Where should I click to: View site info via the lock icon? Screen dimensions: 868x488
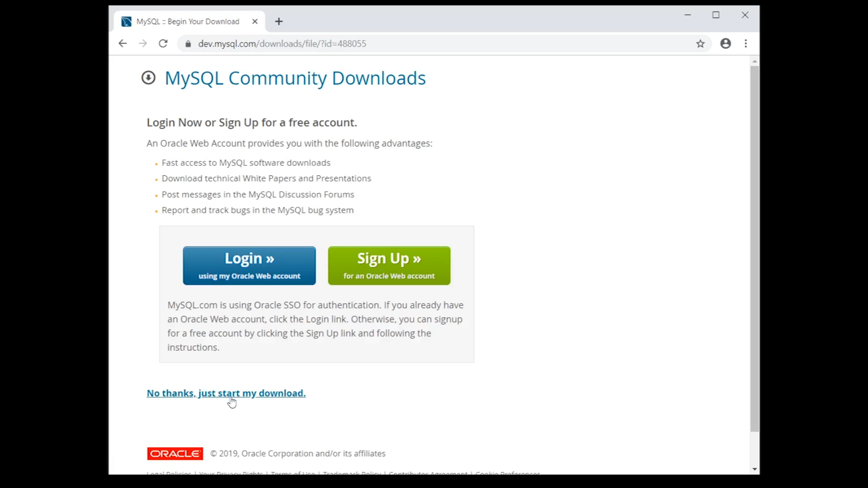[x=188, y=44]
